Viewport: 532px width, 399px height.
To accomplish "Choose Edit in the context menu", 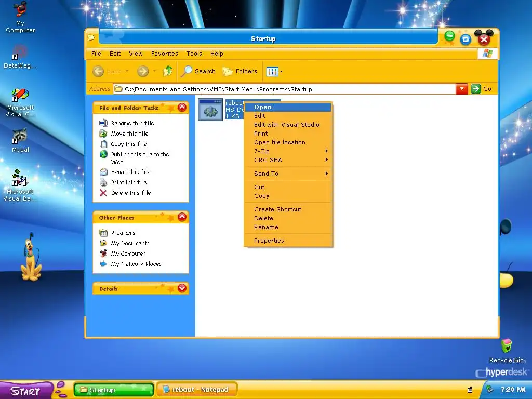I will (288, 116).
